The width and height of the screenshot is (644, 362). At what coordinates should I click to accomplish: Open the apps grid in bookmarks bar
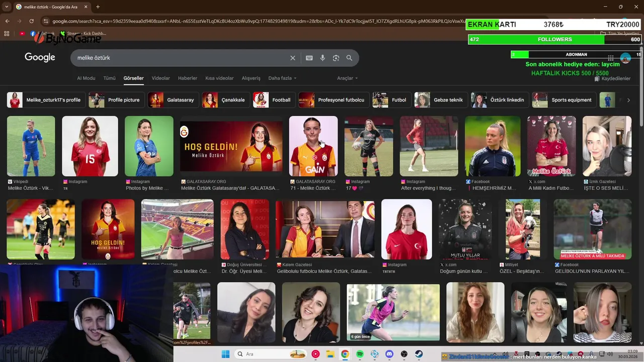7,34
